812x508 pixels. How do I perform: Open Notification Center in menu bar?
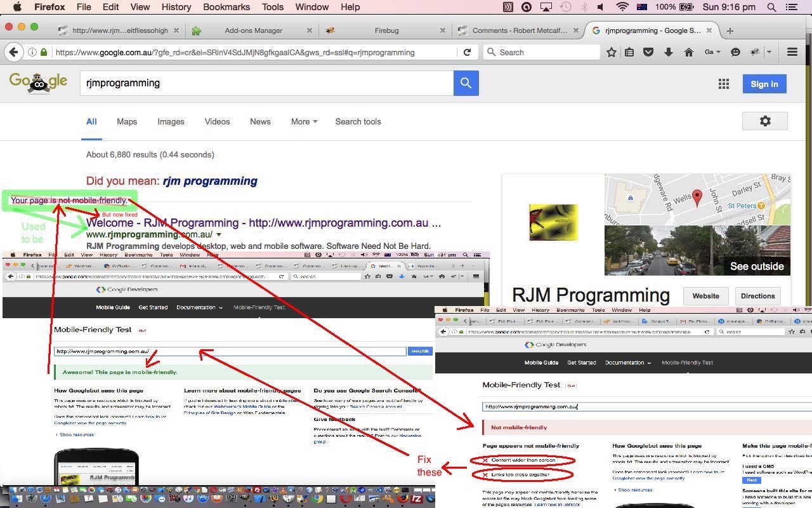[x=792, y=7]
